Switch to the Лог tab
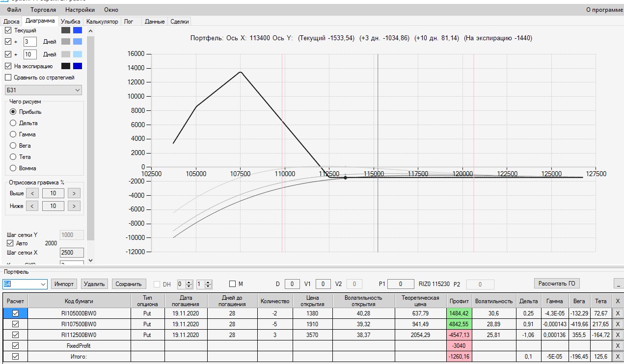624x364 pixels. coord(129,22)
